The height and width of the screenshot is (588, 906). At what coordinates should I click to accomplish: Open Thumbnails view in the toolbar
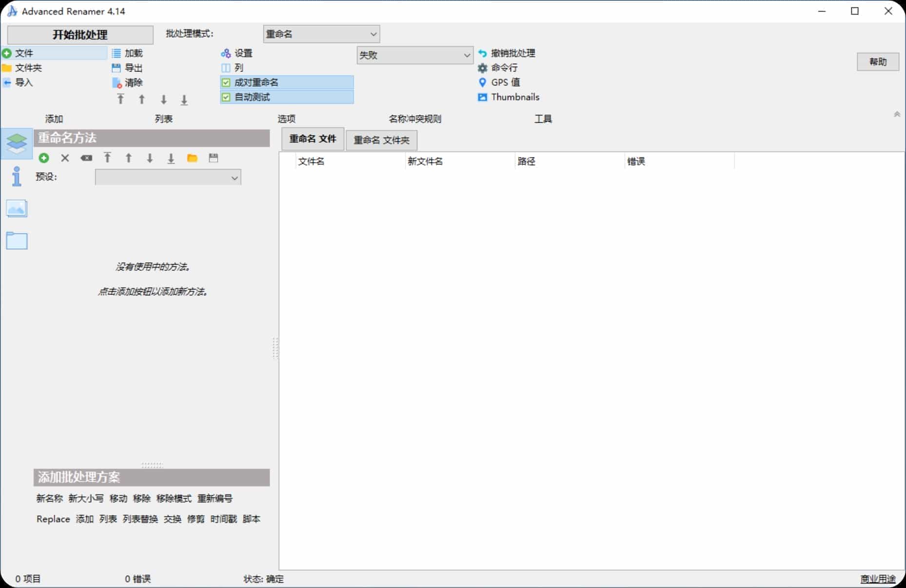tap(509, 97)
